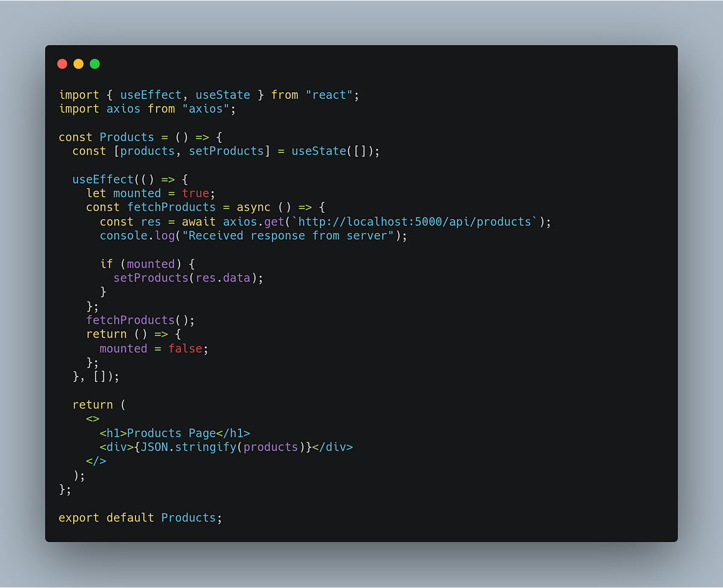Select the useState import keyword
The image size is (723, 588).
[x=223, y=95]
